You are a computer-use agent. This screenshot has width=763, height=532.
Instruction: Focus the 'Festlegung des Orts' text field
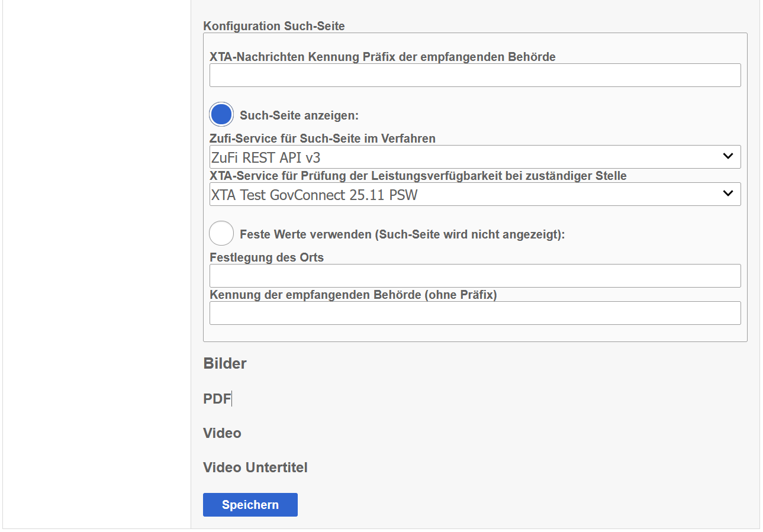475,276
